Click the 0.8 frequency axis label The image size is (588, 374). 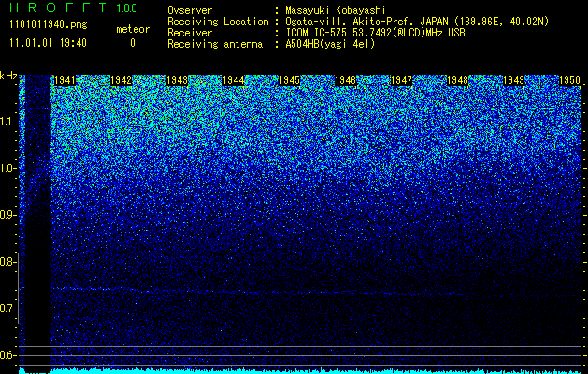click(x=7, y=262)
